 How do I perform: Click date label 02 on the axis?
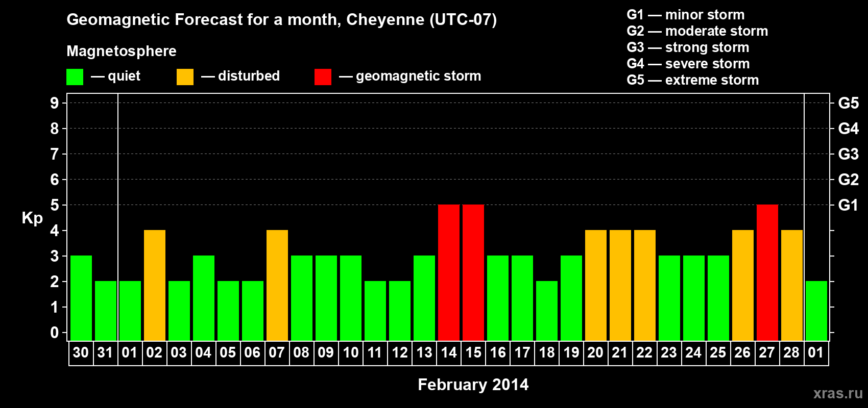pyautogui.click(x=154, y=353)
